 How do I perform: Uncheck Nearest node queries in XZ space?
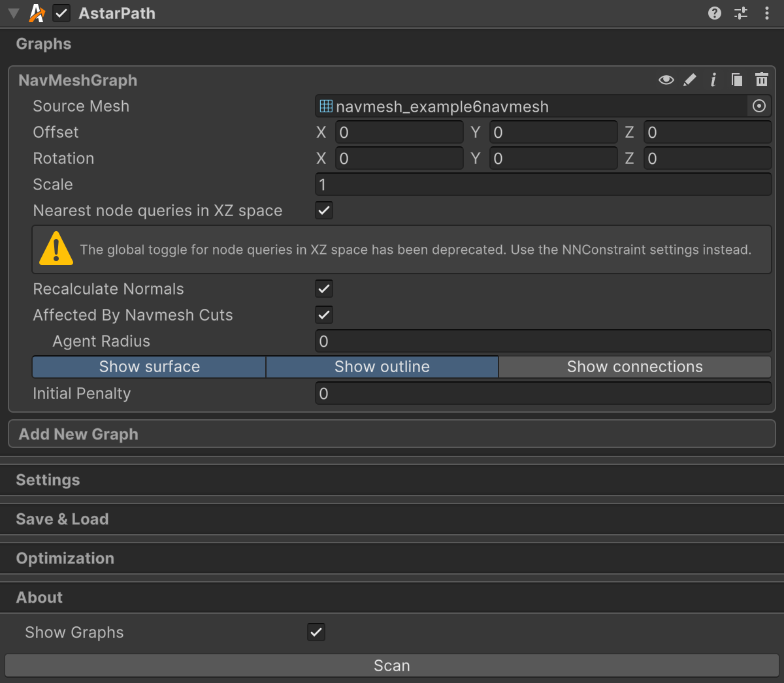324,210
